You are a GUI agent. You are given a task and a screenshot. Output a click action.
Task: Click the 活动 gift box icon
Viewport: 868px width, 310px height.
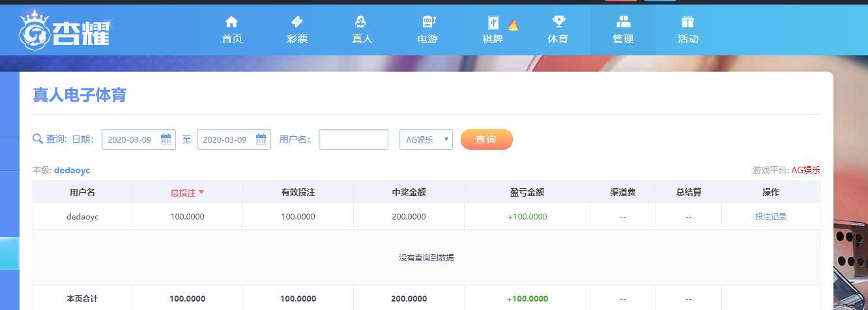click(x=687, y=22)
